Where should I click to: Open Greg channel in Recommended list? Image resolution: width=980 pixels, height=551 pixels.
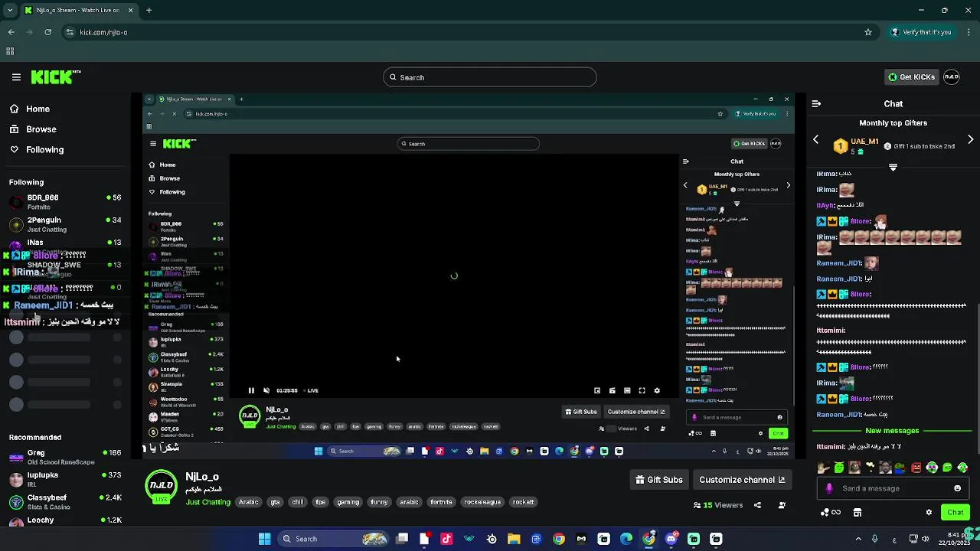point(65,457)
